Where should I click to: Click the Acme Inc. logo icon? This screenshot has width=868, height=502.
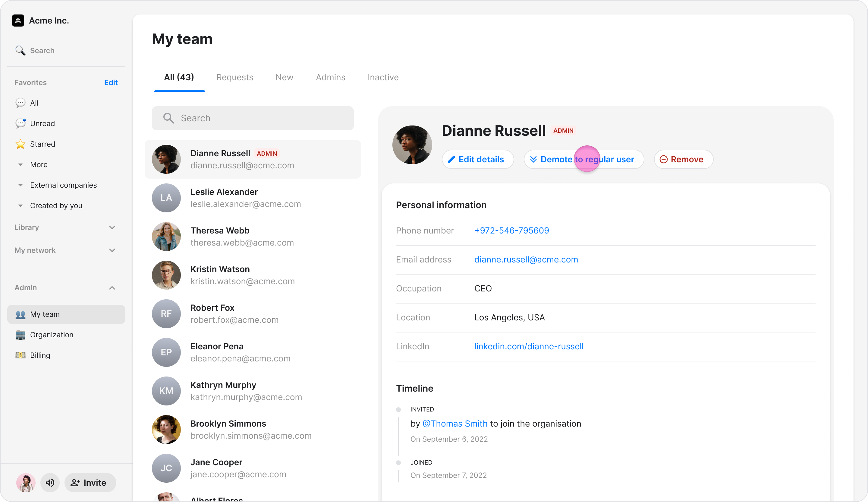pos(18,21)
